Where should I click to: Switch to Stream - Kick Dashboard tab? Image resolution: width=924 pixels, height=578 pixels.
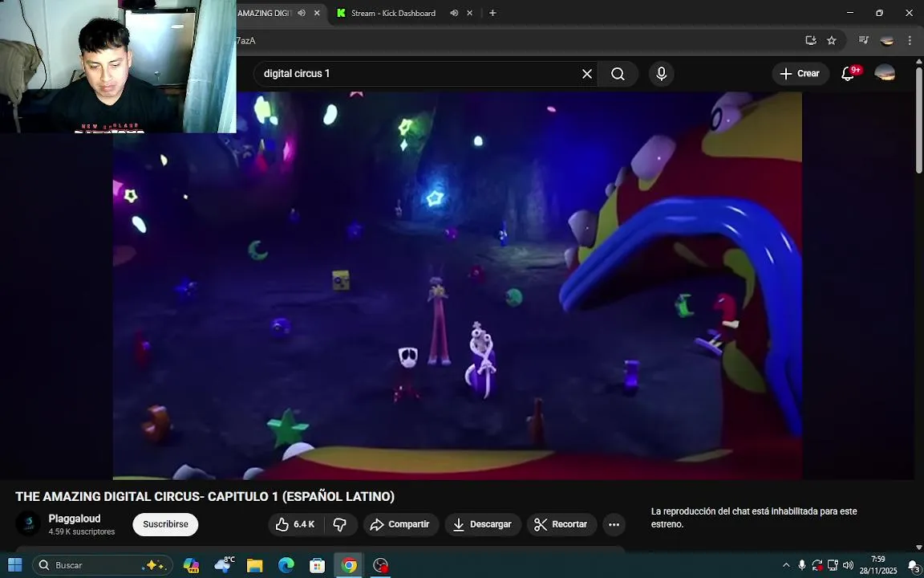(393, 13)
